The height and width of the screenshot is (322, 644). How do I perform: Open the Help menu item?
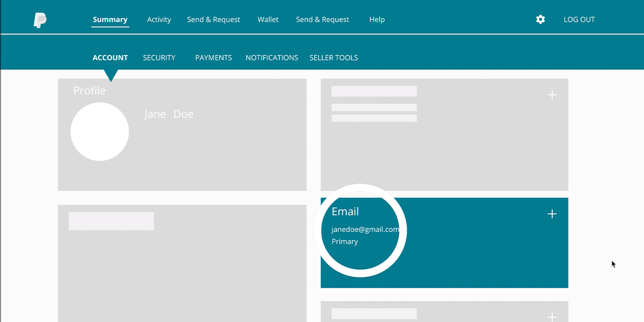tap(377, 20)
